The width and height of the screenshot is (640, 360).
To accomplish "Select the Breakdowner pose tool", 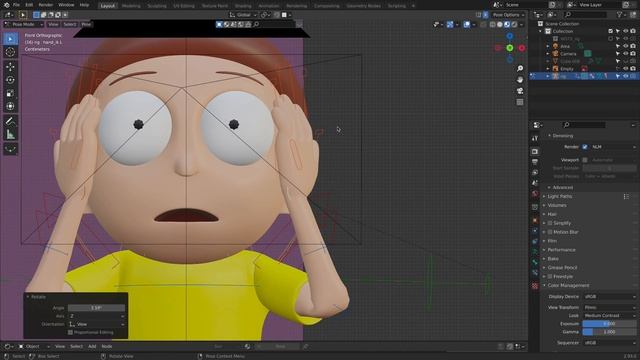I will pyautogui.click(x=10, y=149).
